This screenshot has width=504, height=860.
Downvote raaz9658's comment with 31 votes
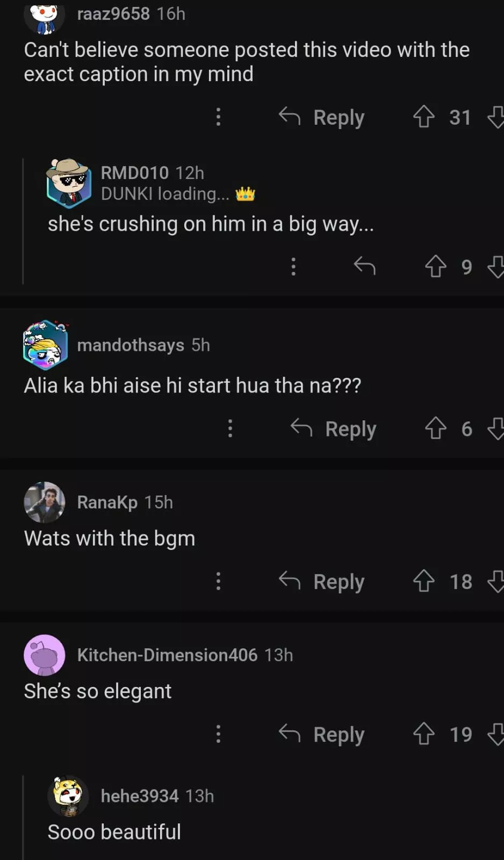click(496, 117)
